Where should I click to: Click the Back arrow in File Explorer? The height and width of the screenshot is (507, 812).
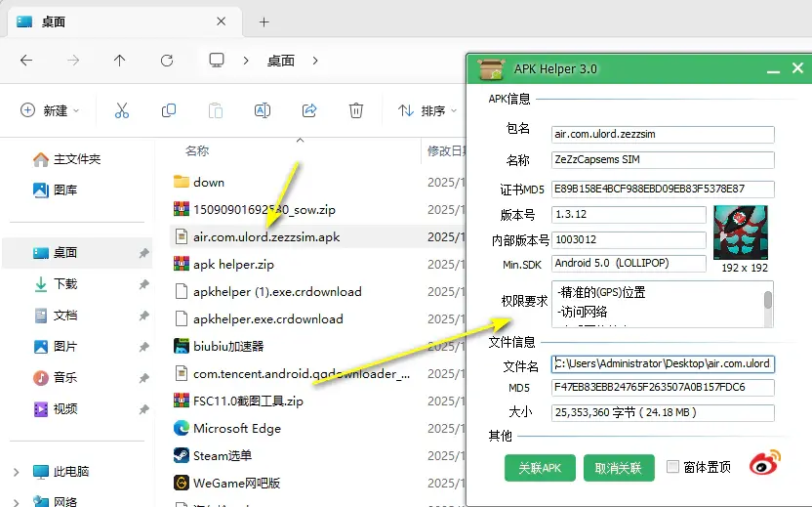click(x=26, y=61)
